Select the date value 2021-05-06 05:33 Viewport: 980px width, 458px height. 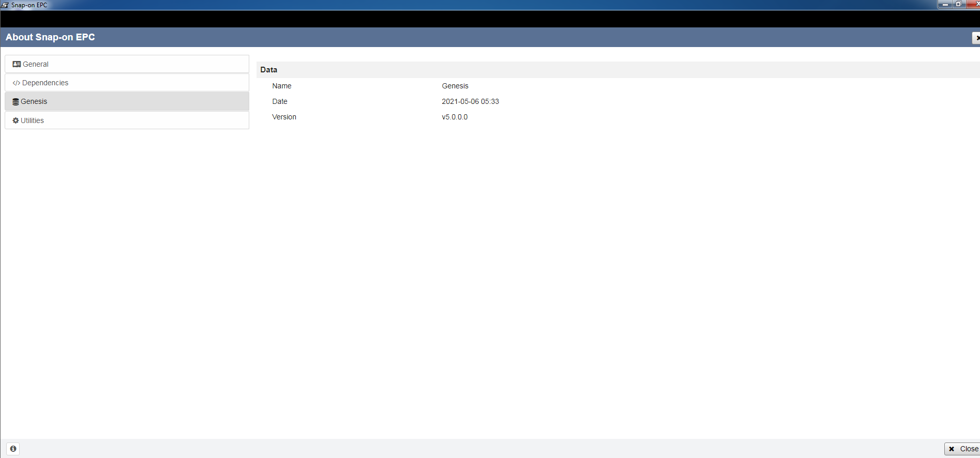(470, 101)
